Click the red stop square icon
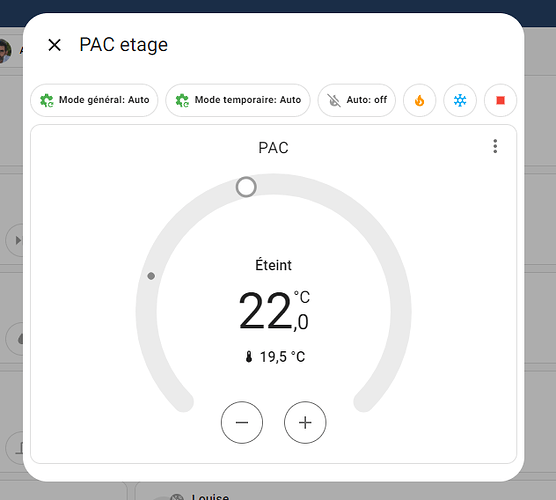This screenshot has width=556, height=500. tap(500, 100)
